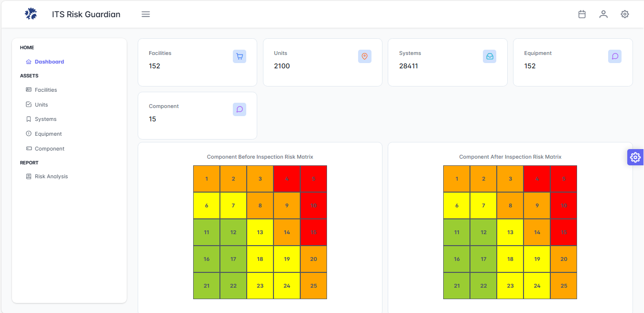This screenshot has height=313, width=644.
Task: Click the Units card location pin icon
Action: [364, 56]
